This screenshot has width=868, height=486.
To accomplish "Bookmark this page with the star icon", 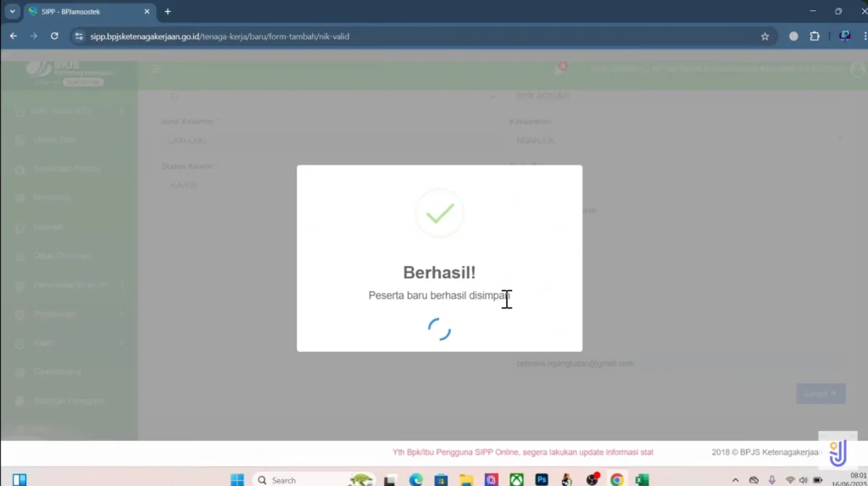I will (x=765, y=36).
